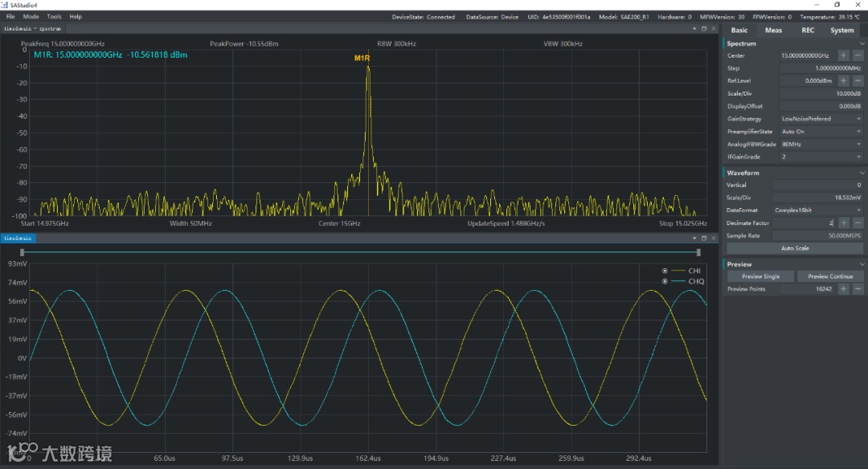Screen dimensions: 868x469
Task: Decrease Ref.Level with minus button
Action: tap(858, 81)
